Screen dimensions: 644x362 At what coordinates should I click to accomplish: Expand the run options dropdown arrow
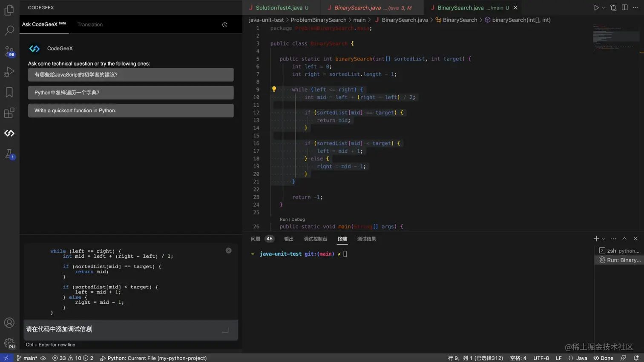pos(603,8)
